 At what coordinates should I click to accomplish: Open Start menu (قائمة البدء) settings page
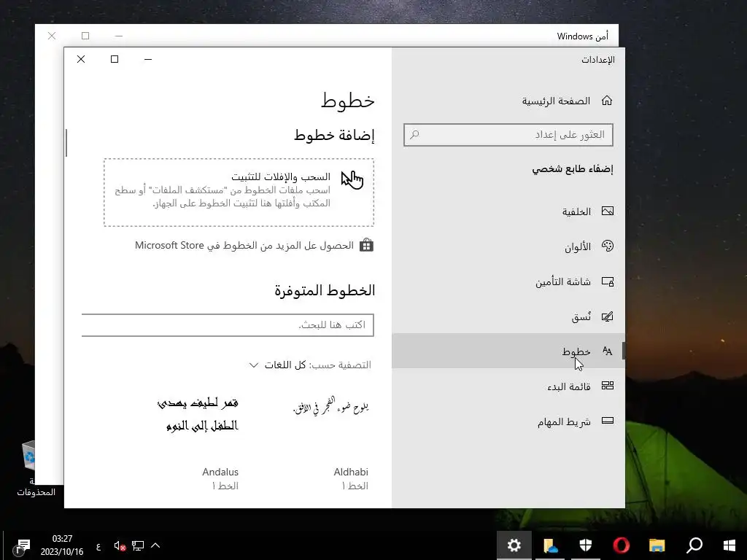[x=508, y=386]
